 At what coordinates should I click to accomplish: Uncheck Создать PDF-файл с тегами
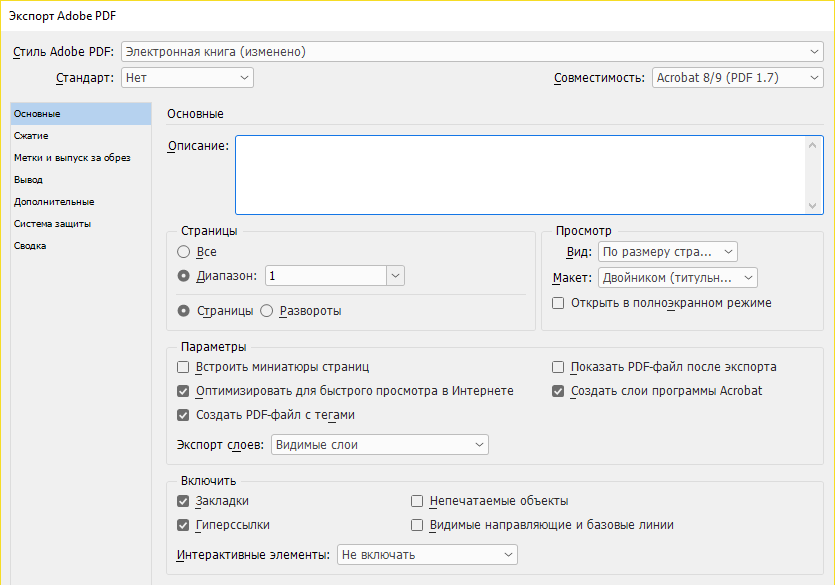pos(183,415)
